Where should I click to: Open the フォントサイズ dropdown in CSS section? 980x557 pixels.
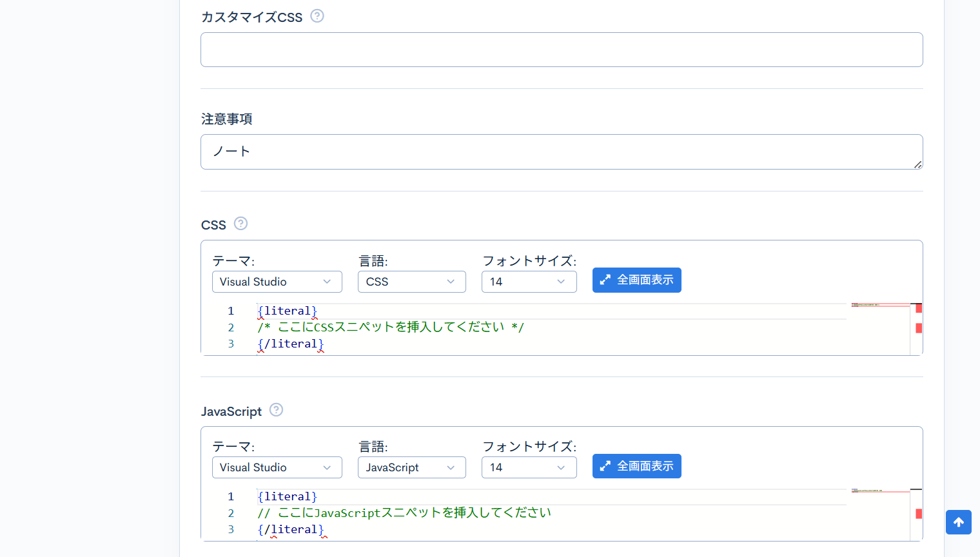coord(529,282)
